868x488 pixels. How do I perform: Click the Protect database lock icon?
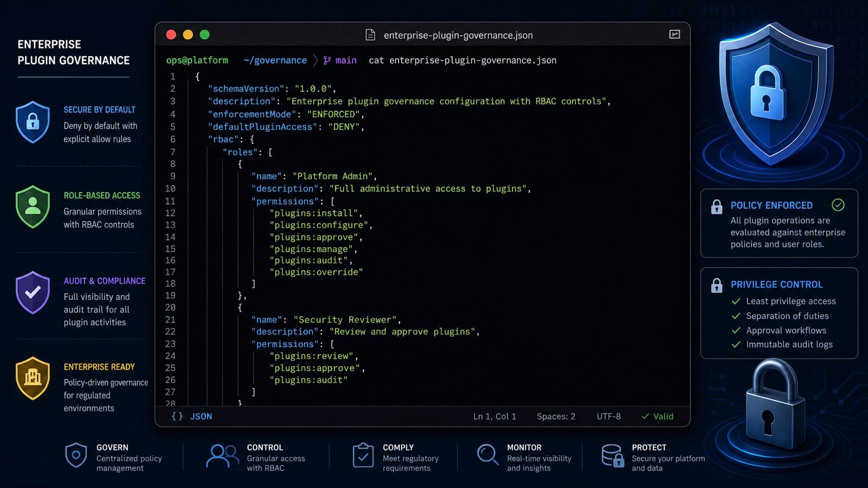(613, 455)
